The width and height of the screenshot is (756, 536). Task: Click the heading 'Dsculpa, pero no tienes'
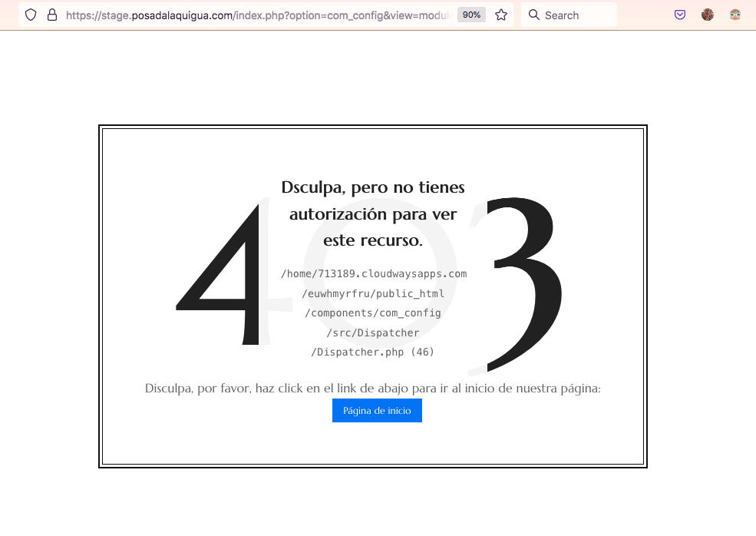373,187
